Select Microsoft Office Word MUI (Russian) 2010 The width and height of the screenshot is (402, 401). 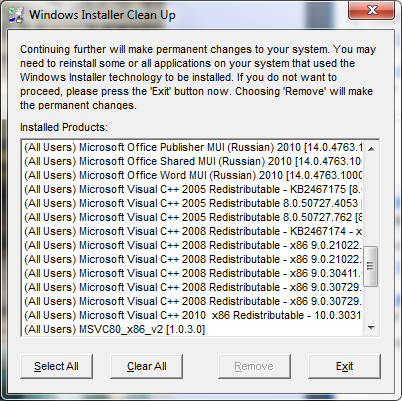coord(193,175)
